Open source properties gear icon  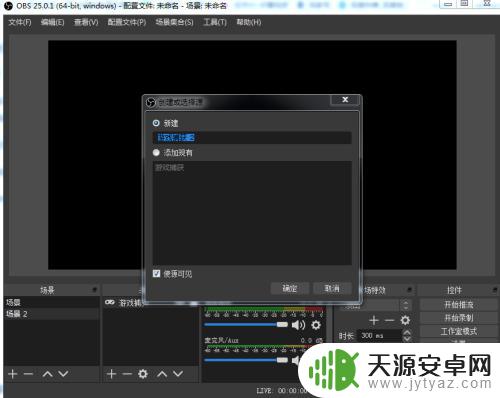143,374
